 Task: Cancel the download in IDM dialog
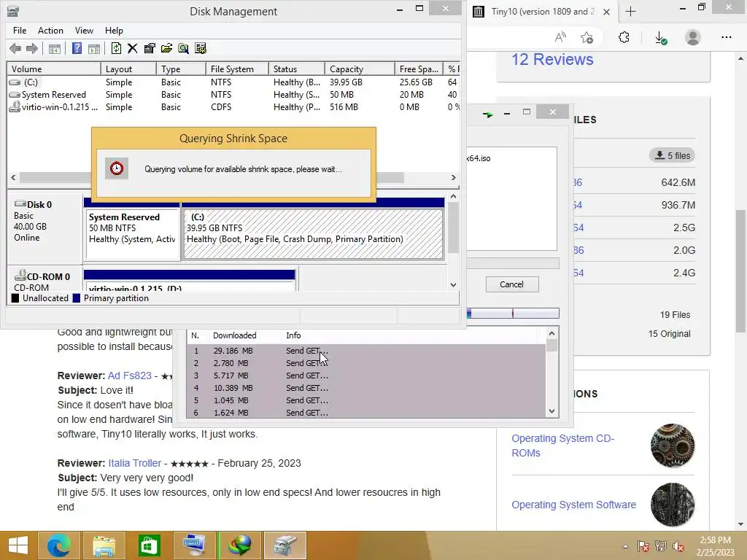pos(511,284)
